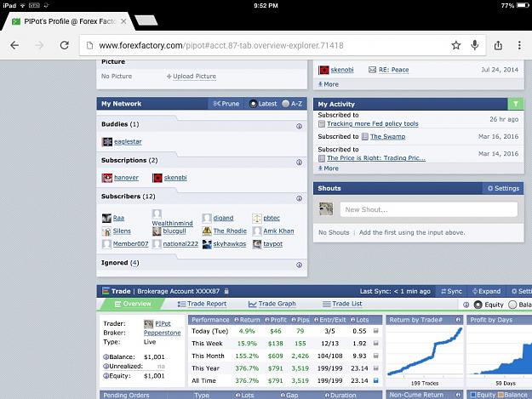Switch to the Trade Graph tab
The width and height of the screenshot is (532, 399).
272,304
